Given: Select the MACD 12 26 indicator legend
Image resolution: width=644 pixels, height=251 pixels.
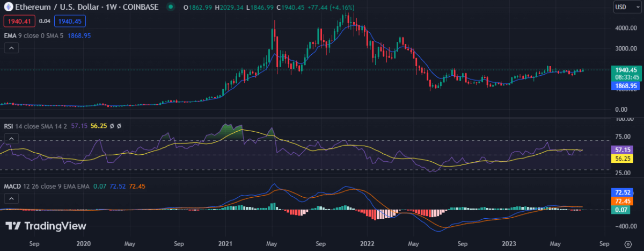Looking at the screenshot, I should 46,187.
